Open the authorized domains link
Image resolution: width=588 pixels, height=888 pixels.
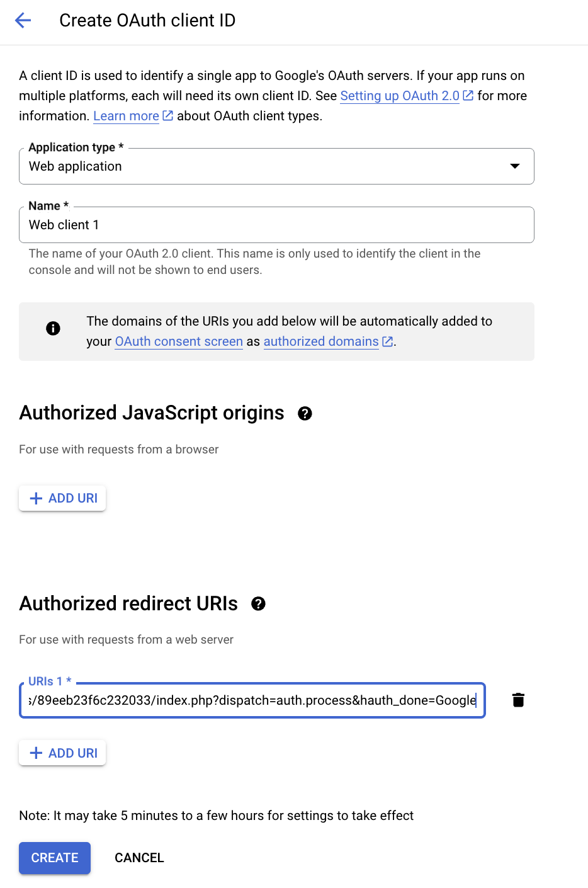(321, 341)
